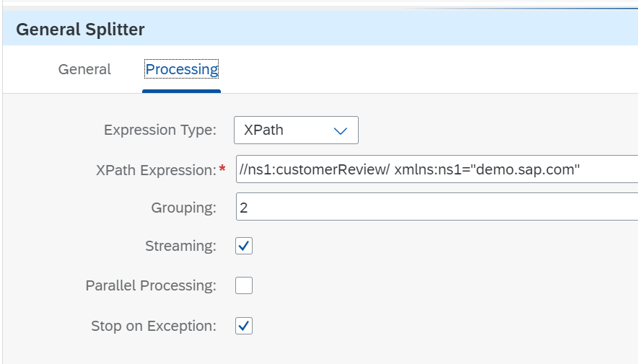The width and height of the screenshot is (638, 364).
Task: Click the chevron arrow beside XPath
Action: (x=340, y=130)
